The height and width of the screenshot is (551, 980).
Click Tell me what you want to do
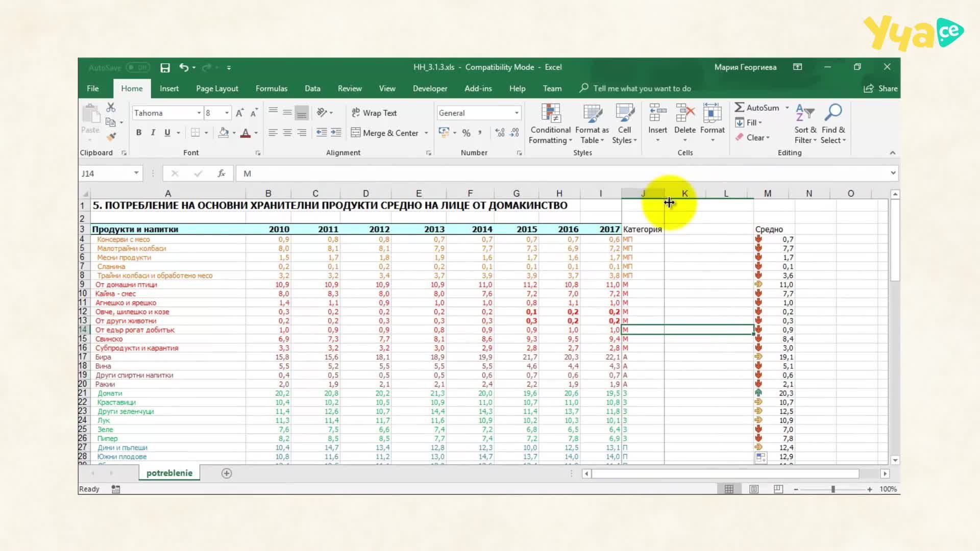[x=635, y=88]
